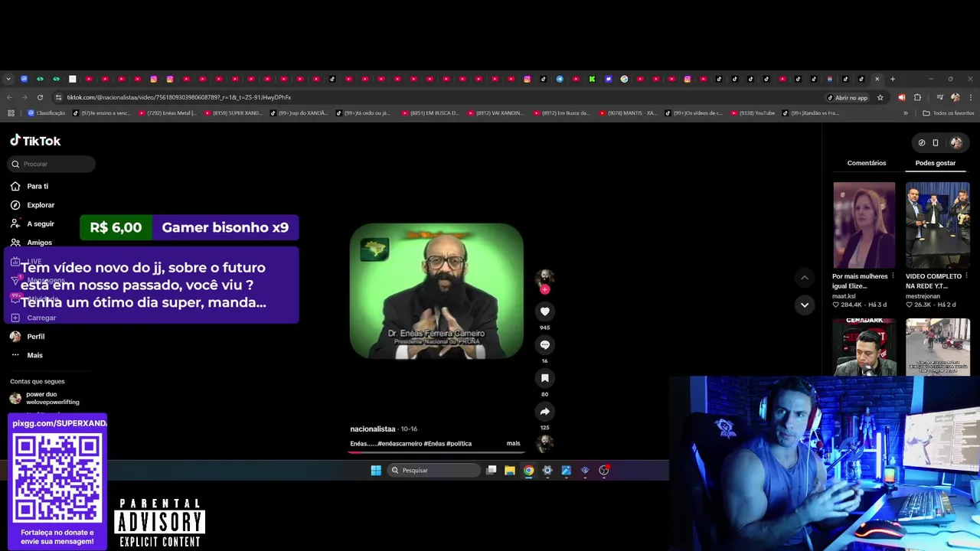
Task: Open the Classificação bookmark
Action: tap(47, 113)
